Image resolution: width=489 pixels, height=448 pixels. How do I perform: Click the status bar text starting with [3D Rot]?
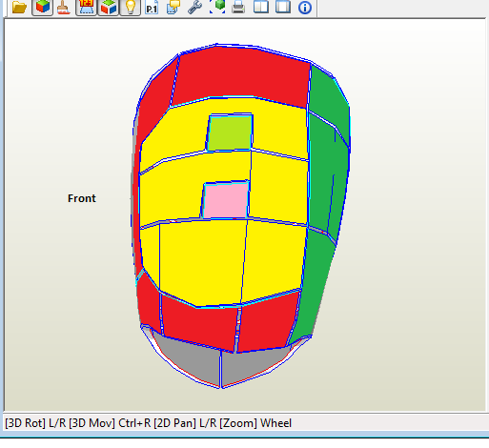148,423
